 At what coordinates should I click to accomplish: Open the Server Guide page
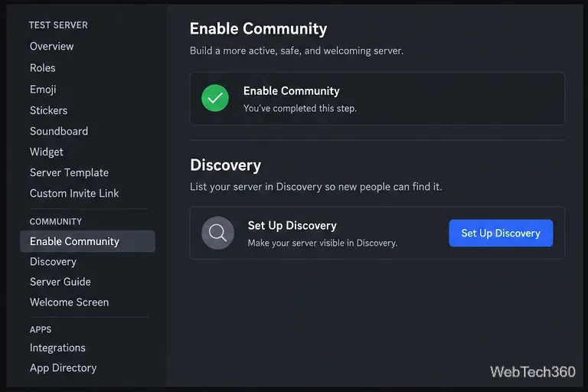click(60, 282)
